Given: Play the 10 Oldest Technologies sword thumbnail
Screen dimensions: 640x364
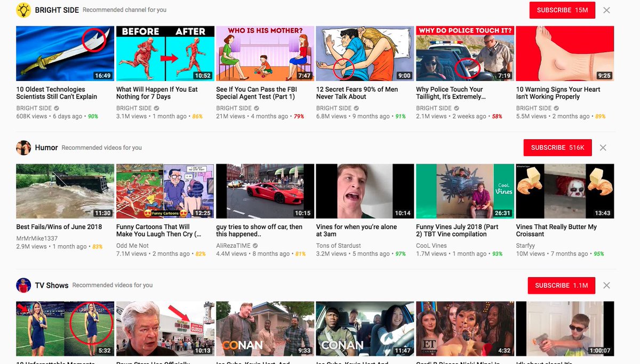Looking at the screenshot, I should click(65, 53).
